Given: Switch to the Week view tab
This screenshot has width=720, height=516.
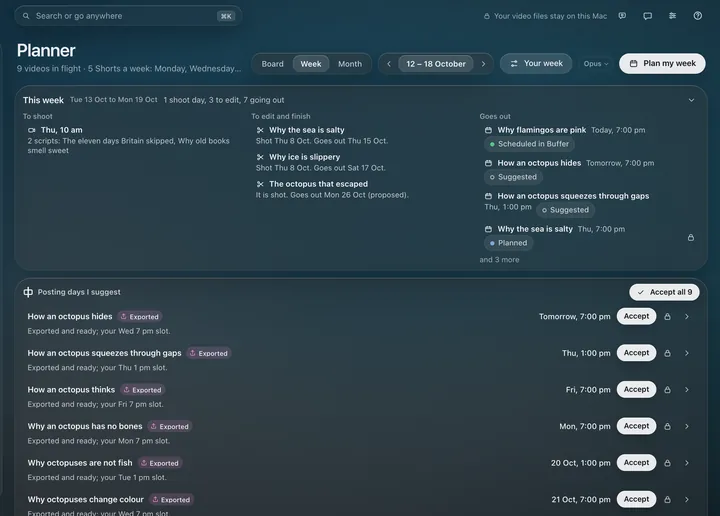Looking at the screenshot, I should [x=311, y=64].
